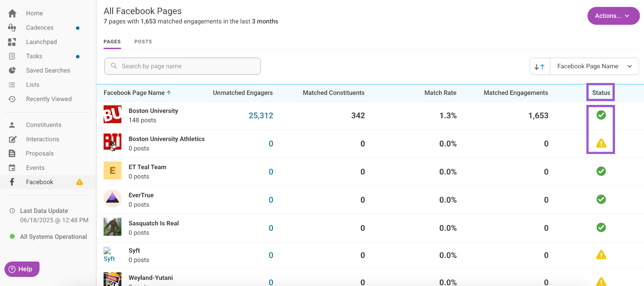Click the Match Rate column header
This screenshot has height=286, width=644.
pyautogui.click(x=440, y=93)
